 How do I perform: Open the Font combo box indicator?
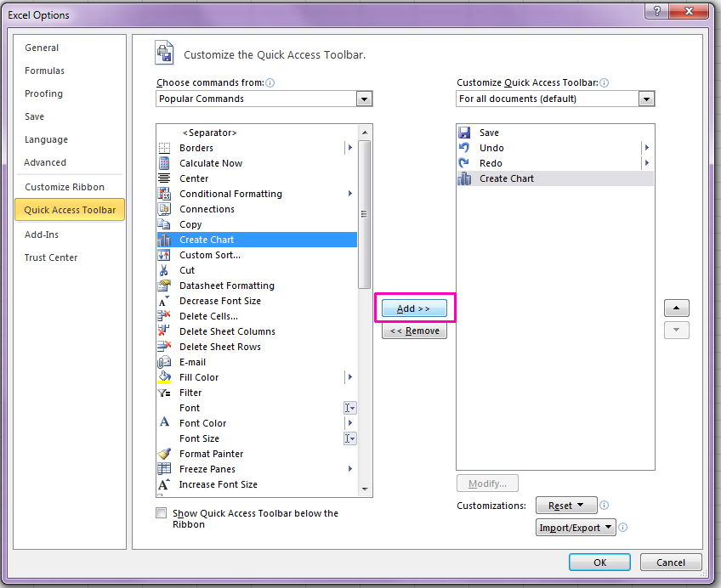[x=350, y=408]
